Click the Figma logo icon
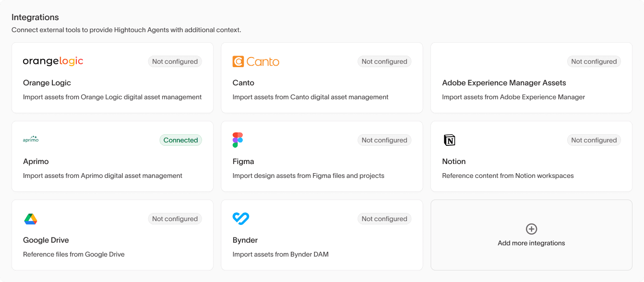 click(238, 140)
